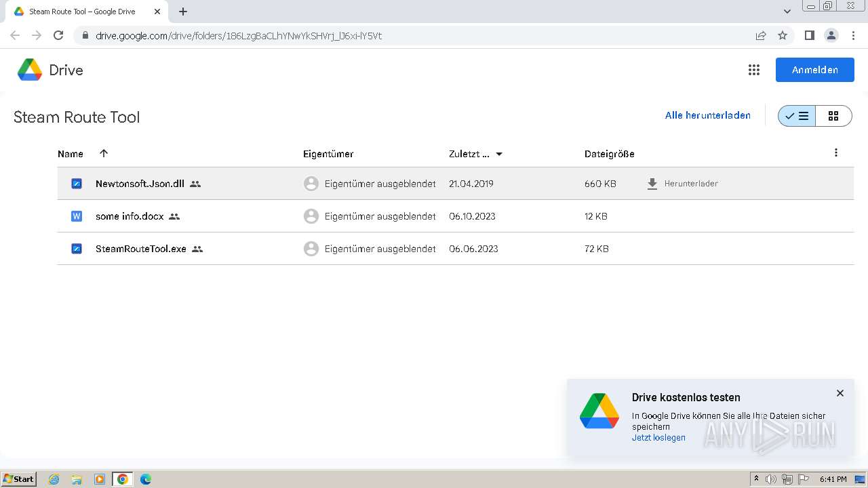
Task: Close the Steam Route Tool tab
Action: pyautogui.click(x=157, y=12)
